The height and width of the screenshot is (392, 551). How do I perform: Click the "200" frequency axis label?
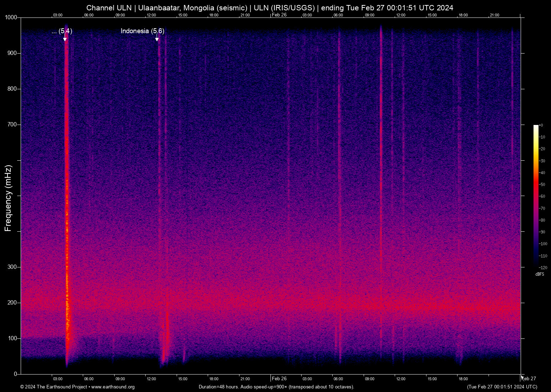point(12,303)
